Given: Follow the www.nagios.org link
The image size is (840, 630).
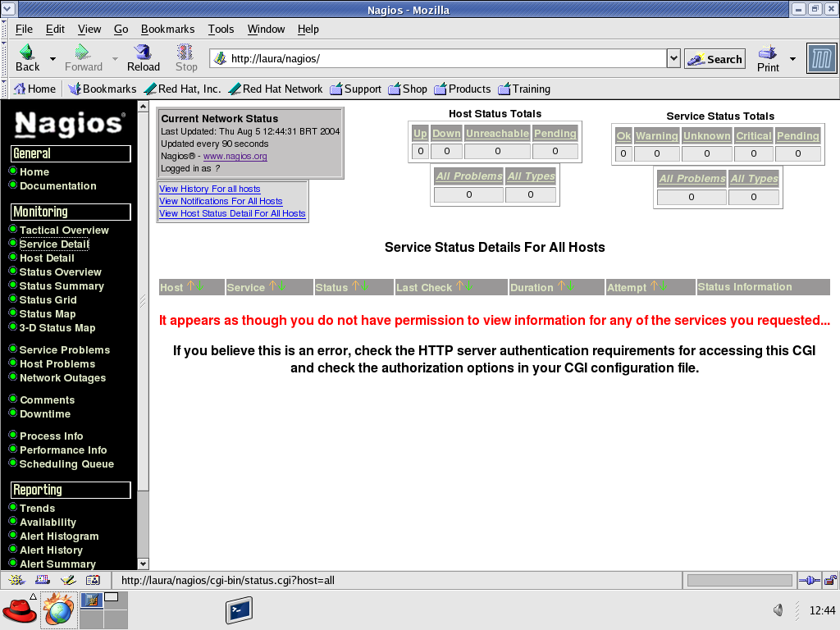Looking at the screenshot, I should (235, 156).
